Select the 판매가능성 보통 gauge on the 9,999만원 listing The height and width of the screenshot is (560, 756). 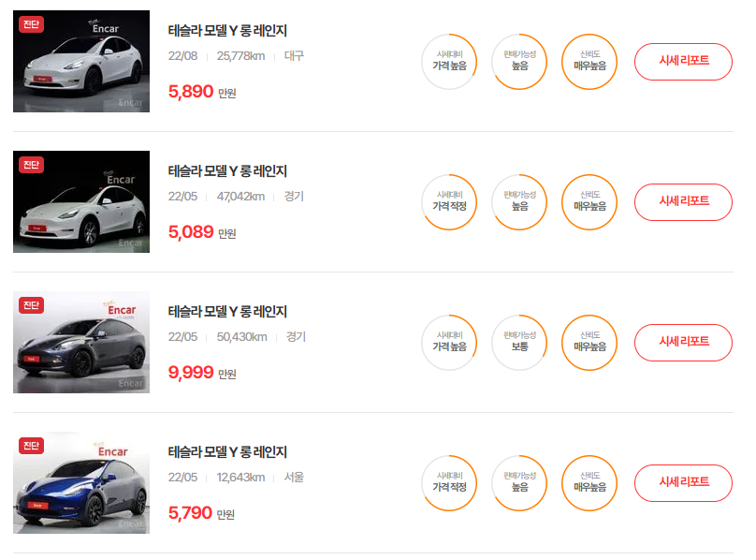click(519, 343)
